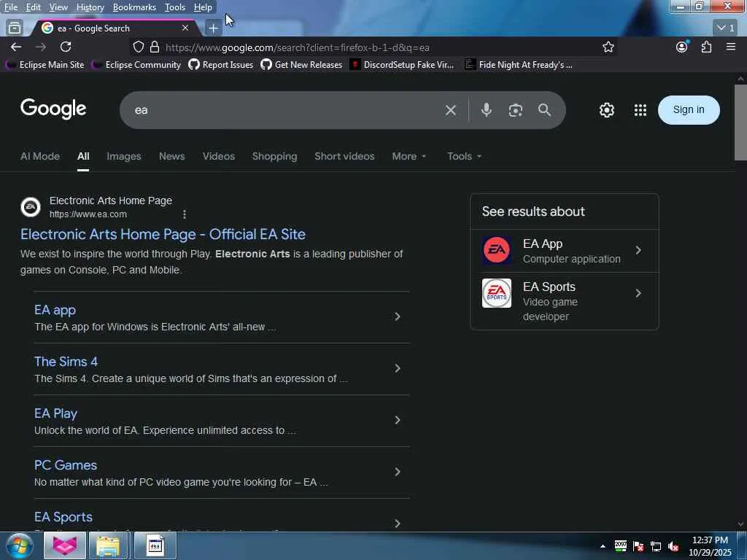The width and height of the screenshot is (747, 560).
Task: Switch to Short videos tab
Action: point(344,156)
